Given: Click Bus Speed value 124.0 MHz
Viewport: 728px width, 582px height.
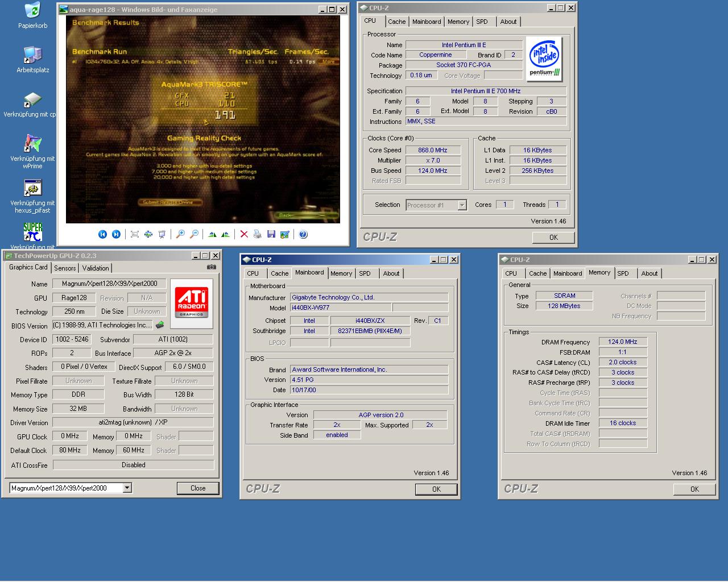Looking at the screenshot, I should click(x=433, y=171).
